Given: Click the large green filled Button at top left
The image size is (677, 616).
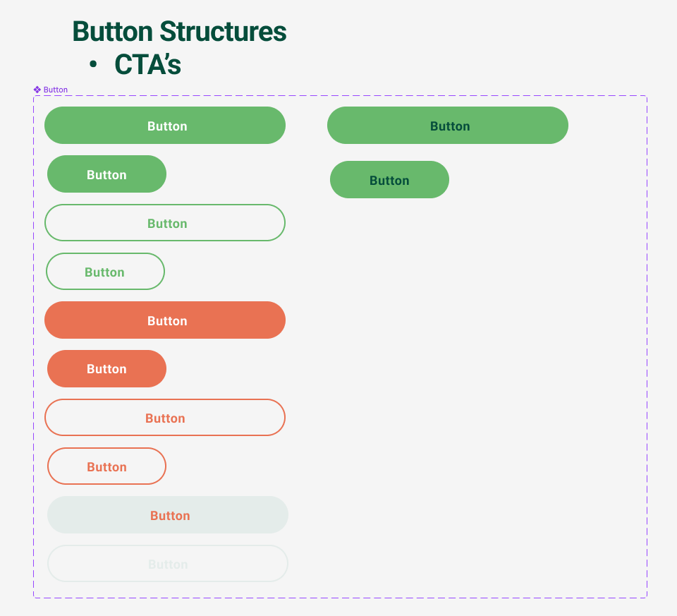Looking at the screenshot, I should 165,125.
